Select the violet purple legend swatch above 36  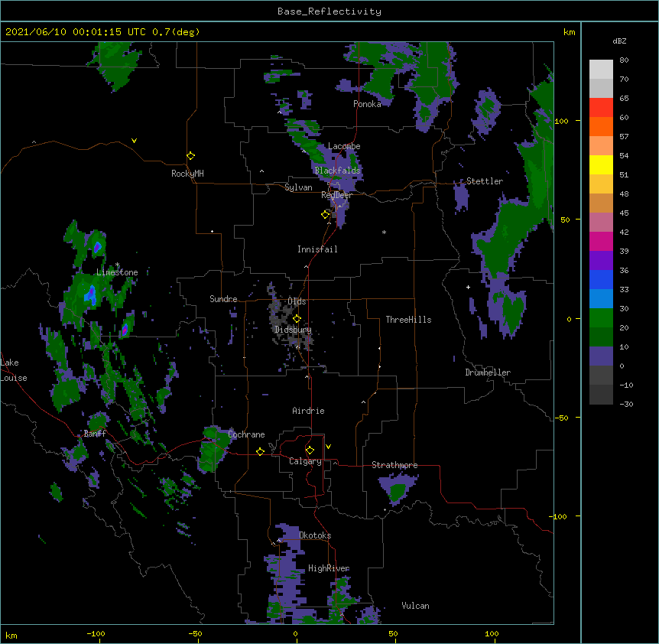click(601, 261)
